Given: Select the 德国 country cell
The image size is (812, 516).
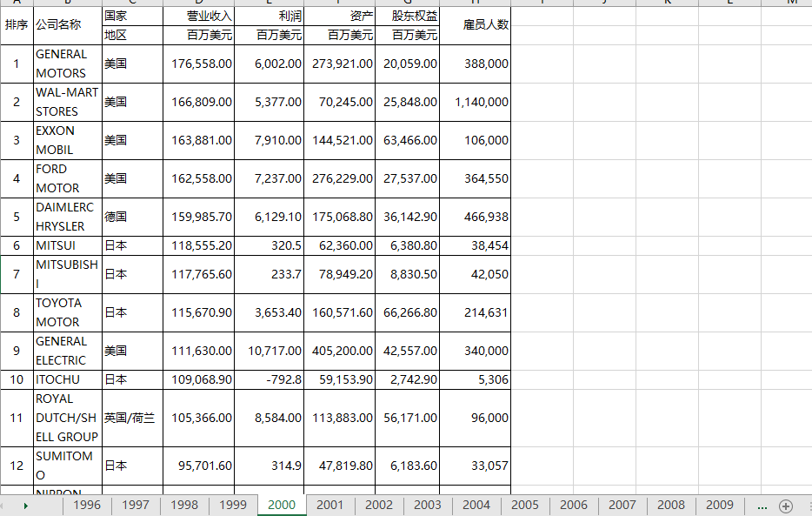Looking at the screenshot, I should [x=132, y=217].
